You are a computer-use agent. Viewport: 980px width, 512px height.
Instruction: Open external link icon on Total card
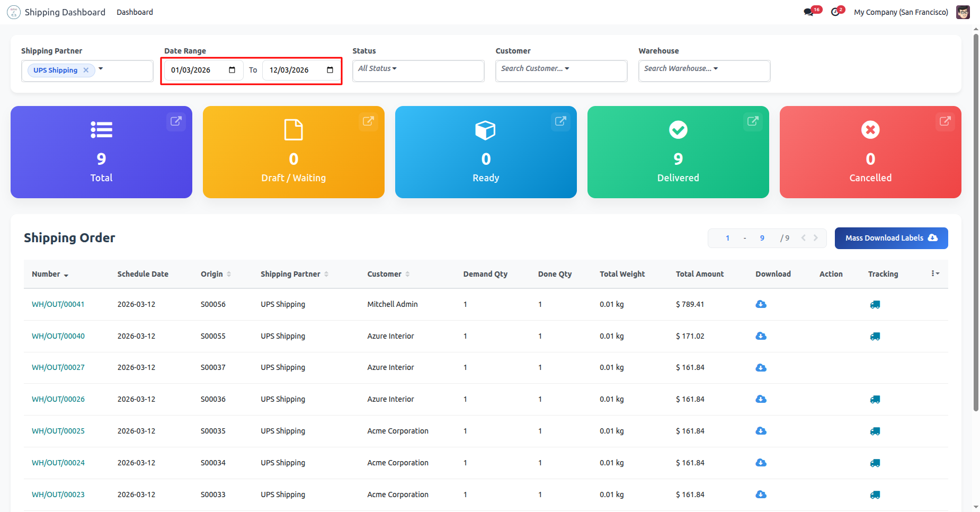(176, 121)
